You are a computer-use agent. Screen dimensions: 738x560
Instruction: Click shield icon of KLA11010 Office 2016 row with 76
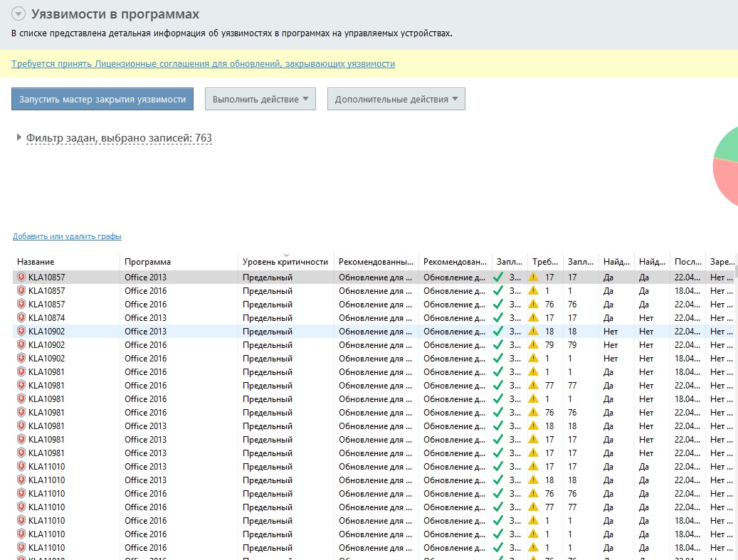click(x=21, y=494)
